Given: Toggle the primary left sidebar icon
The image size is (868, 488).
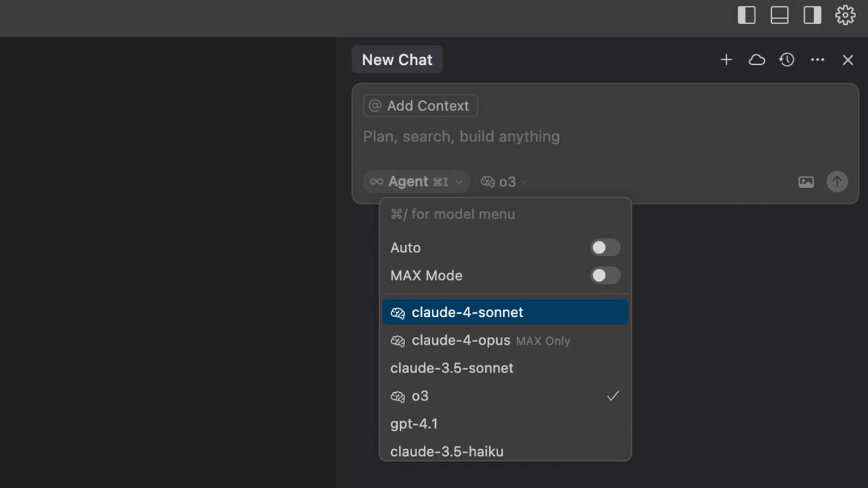Looking at the screenshot, I should (x=746, y=15).
